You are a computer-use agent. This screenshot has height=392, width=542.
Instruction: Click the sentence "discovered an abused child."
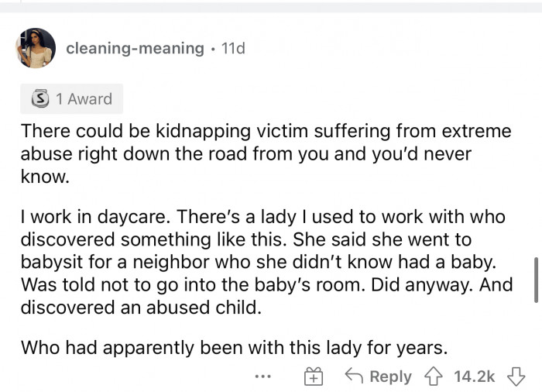141,308
